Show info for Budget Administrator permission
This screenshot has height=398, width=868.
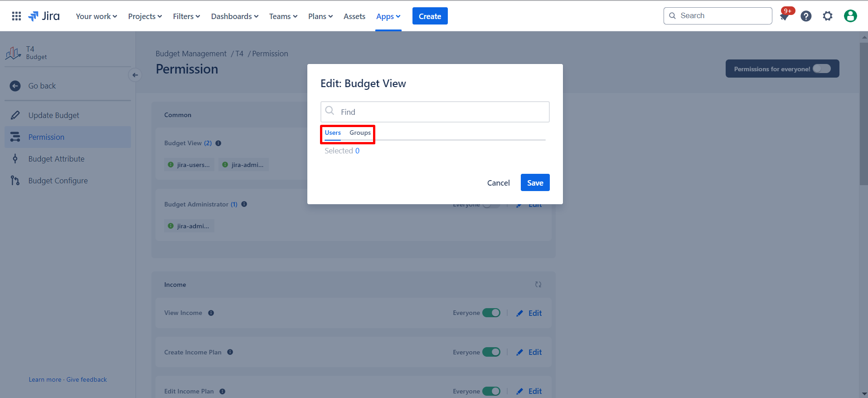pyautogui.click(x=244, y=204)
